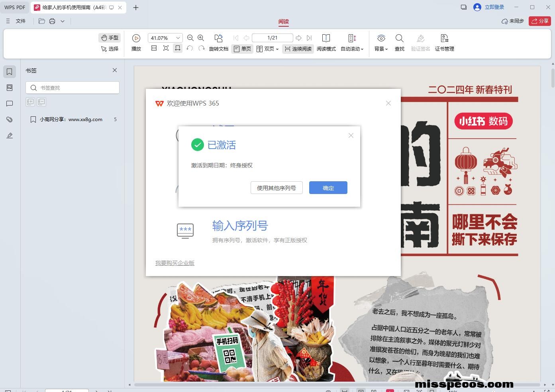Click the zoom in magnifier icon
The height and width of the screenshot is (392, 555).
tap(201, 38)
